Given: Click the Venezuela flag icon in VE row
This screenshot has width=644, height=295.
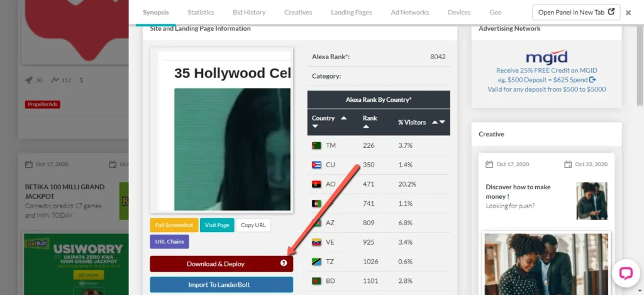Looking at the screenshot, I should [x=316, y=242].
